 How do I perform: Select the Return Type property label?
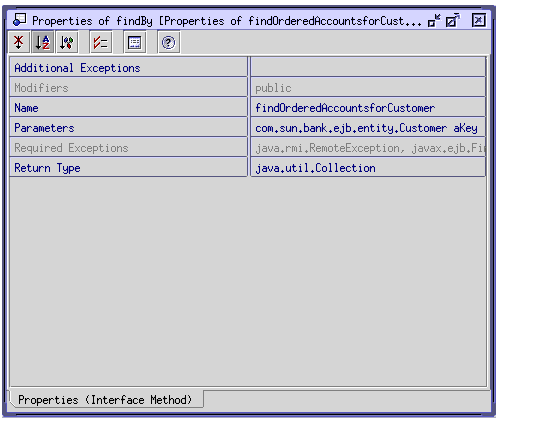pyautogui.click(x=128, y=167)
